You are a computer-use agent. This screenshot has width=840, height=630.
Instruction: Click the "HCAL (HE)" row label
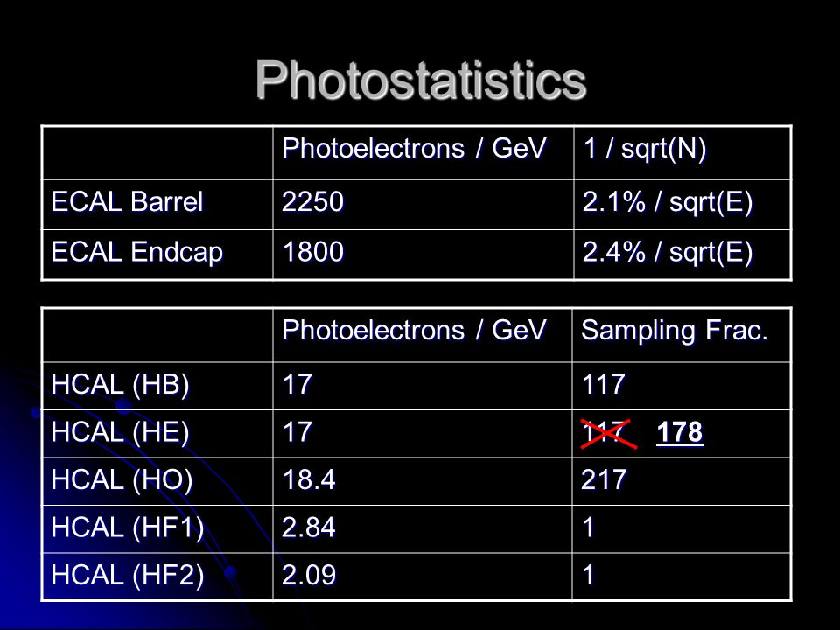[x=120, y=432]
